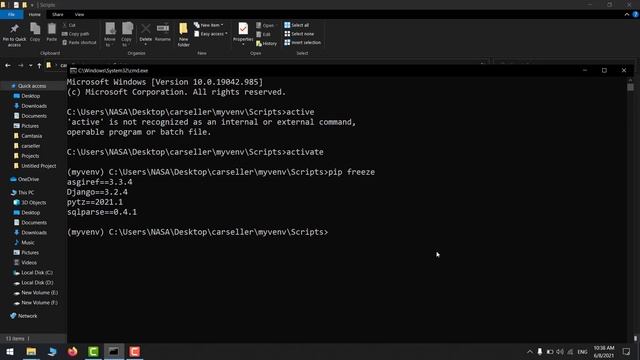This screenshot has height=360, width=640.
Task: Click Invert selection in ribbon
Action: pyautogui.click(x=302, y=42)
